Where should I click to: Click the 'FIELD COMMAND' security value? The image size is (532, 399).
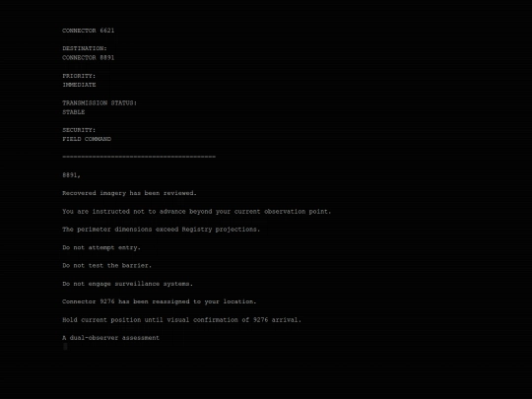point(87,139)
